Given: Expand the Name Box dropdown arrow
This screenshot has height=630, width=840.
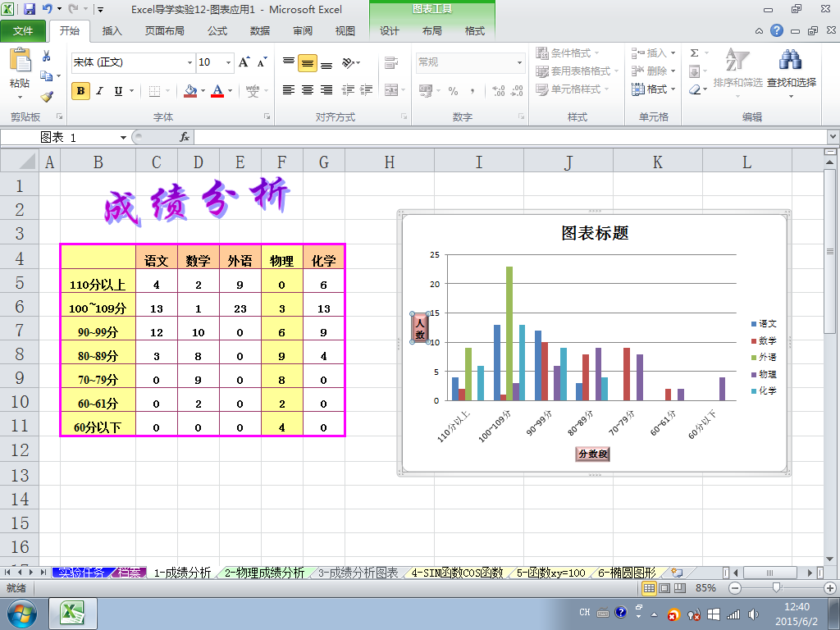Looking at the screenshot, I should [123, 138].
